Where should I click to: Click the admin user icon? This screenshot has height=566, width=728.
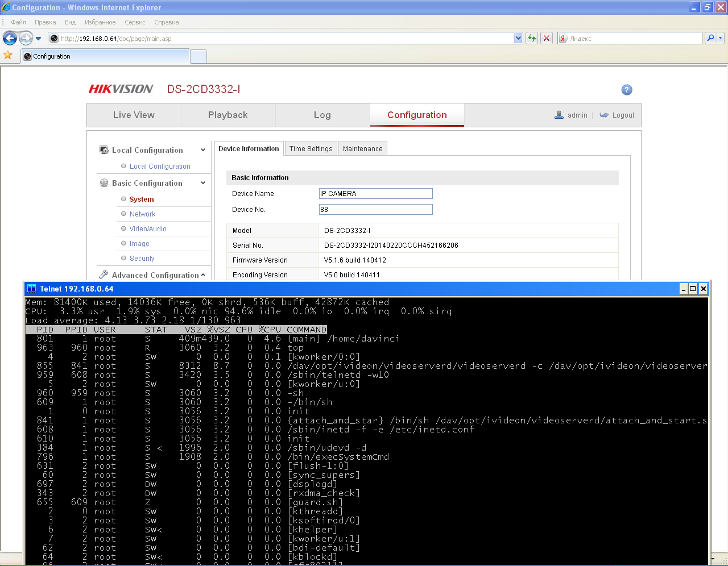click(559, 115)
